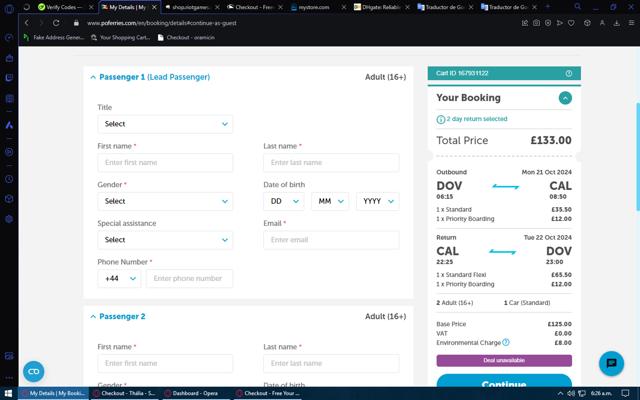This screenshot has height=400, width=640.
Task: Open the Windows notification center icon
Action: coord(625,393)
